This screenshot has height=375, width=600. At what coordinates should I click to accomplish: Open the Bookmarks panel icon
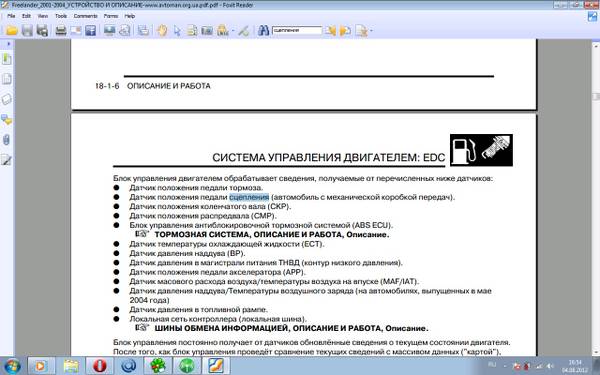(x=7, y=59)
